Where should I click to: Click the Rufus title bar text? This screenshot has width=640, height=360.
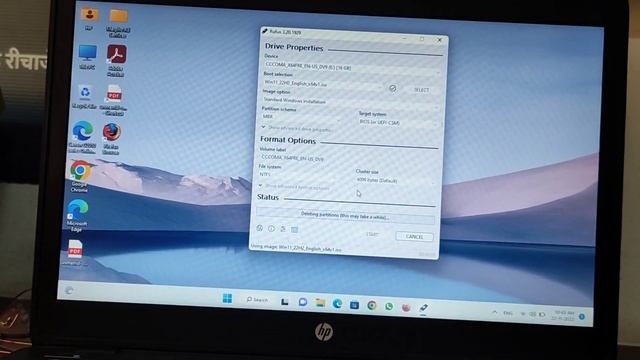pos(285,31)
